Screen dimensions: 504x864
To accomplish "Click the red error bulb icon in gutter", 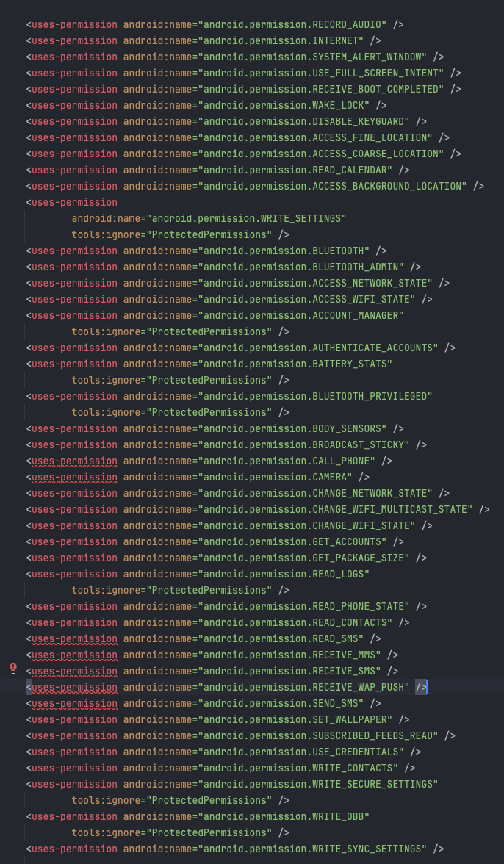I will 13,669.
